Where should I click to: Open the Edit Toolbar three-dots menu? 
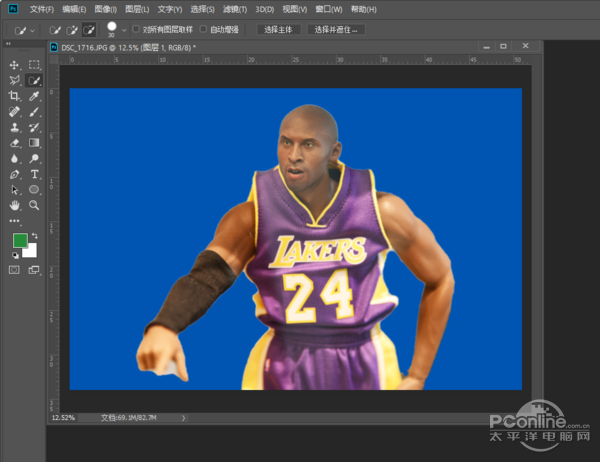[x=14, y=221]
